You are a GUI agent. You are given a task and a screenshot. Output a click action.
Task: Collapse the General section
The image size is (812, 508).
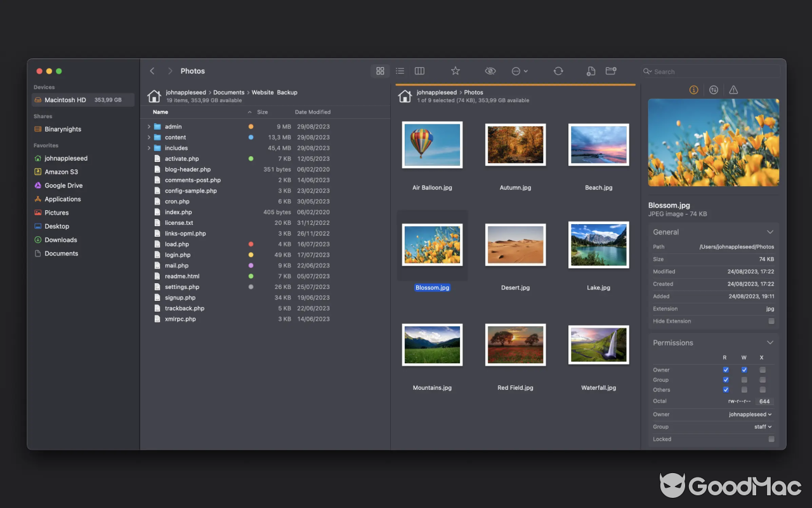[x=770, y=232]
